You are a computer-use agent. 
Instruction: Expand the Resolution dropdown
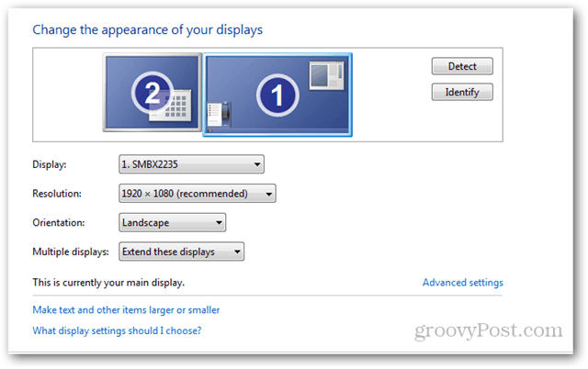pos(198,194)
